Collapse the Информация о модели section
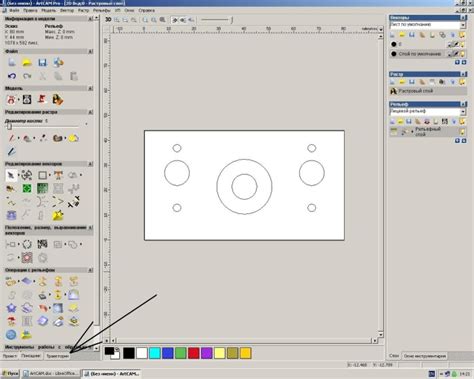Viewport: 474px width, 379px height. pyautogui.click(x=90, y=19)
